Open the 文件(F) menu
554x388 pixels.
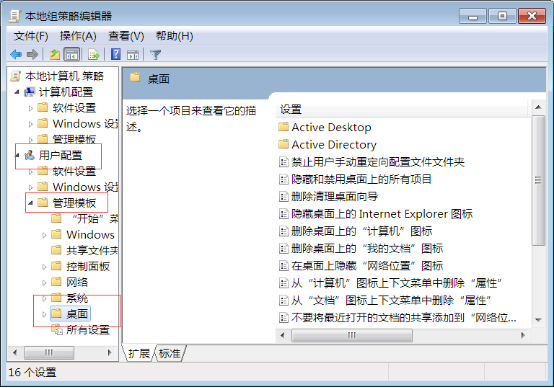click(x=31, y=36)
